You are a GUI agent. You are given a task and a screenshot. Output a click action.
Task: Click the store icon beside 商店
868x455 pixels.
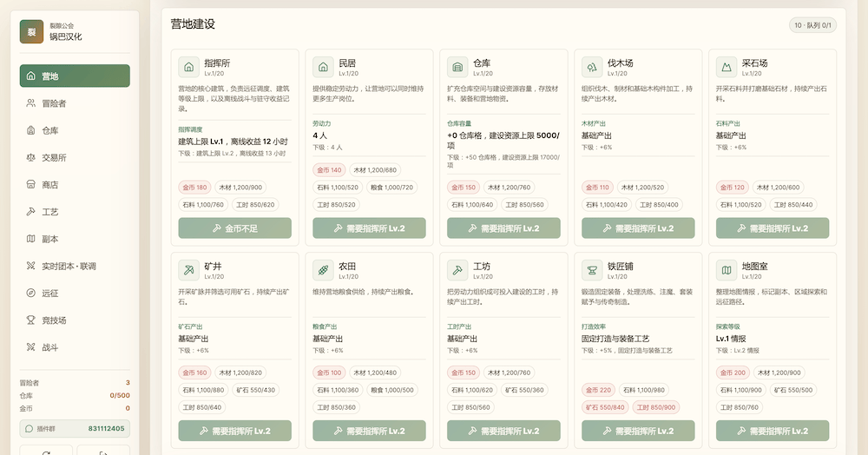31,184
